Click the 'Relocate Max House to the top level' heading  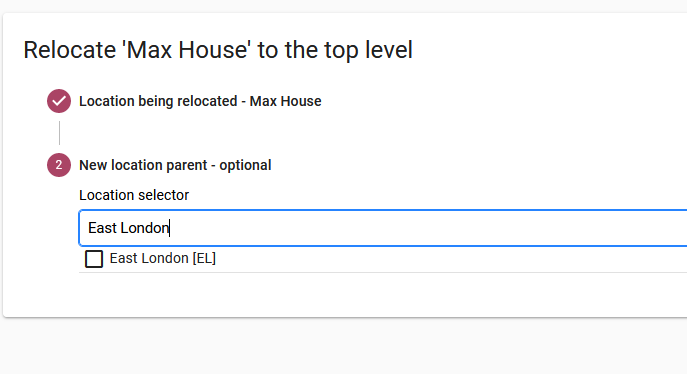click(x=218, y=50)
